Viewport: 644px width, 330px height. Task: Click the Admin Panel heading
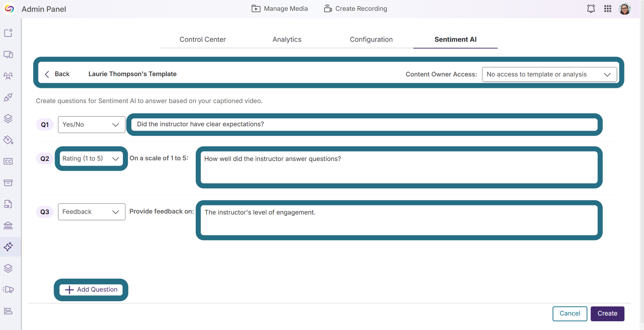[44, 9]
